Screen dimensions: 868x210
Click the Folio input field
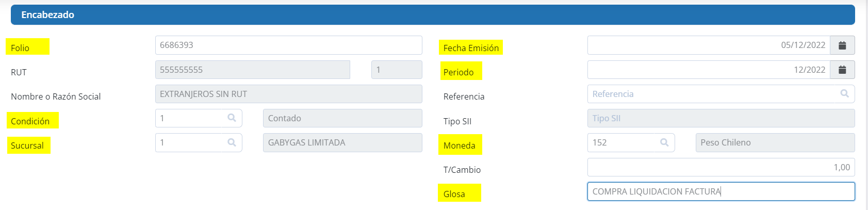tap(288, 45)
